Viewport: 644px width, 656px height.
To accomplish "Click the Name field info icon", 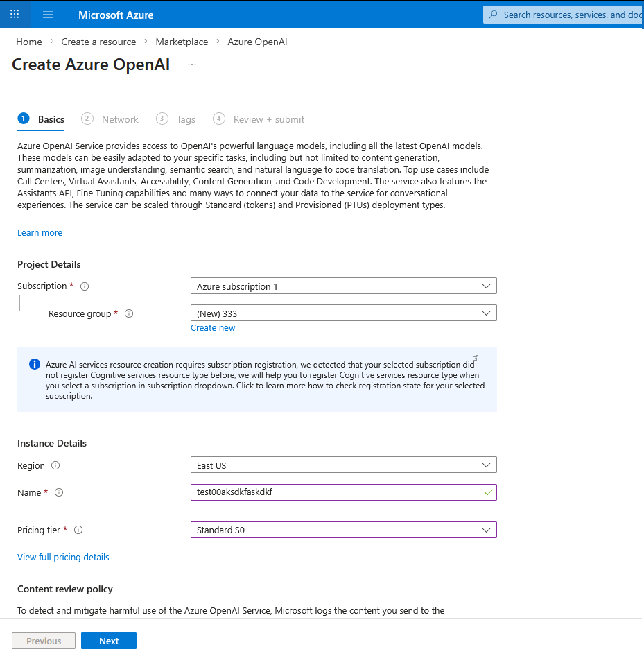I will (59, 492).
